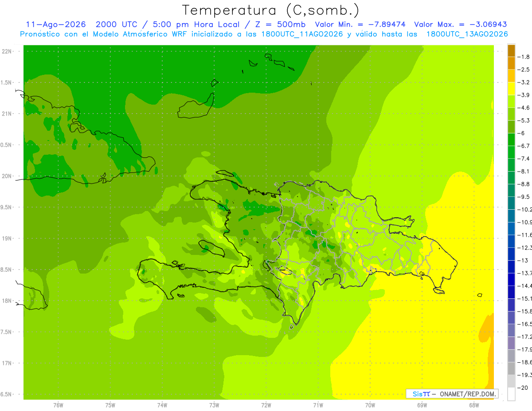Click the orange swatch above the -1.8 label
Screen dimensions: 532x411
coord(511,51)
